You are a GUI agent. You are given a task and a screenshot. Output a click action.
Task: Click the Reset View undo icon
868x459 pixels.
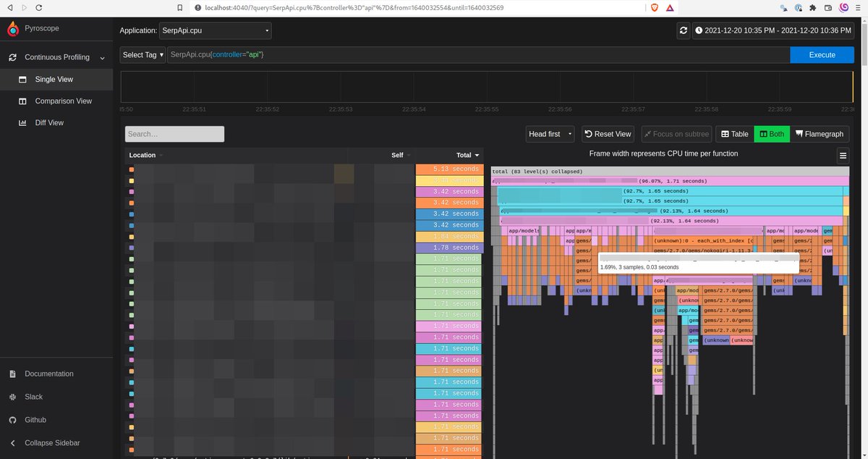pyautogui.click(x=589, y=134)
